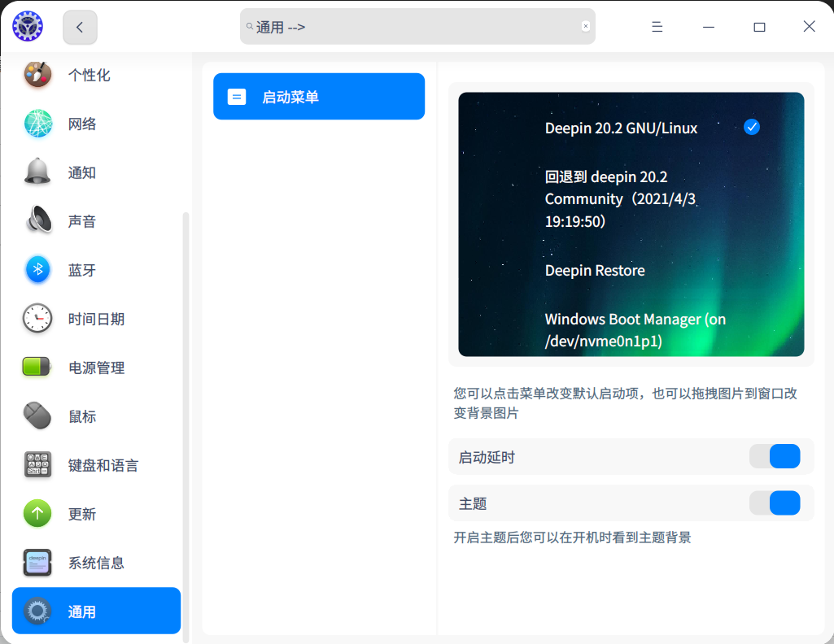Image resolution: width=834 pixels, height=644 pixels.
Task: Click the blue default-entry checkmark
Action: tap(752, 127)
